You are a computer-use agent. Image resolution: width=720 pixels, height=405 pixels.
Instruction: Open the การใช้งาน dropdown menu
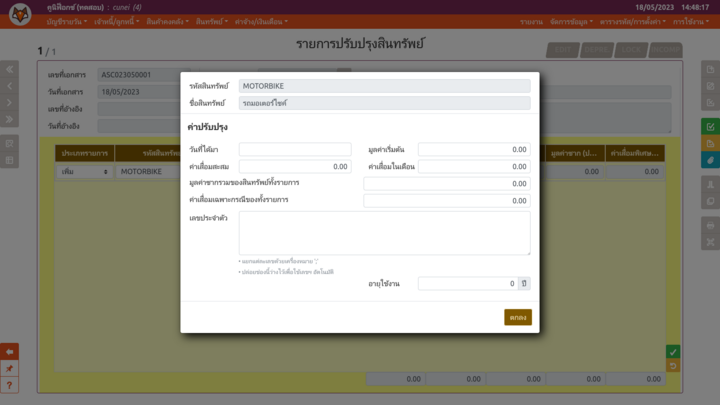pos(691,22)
